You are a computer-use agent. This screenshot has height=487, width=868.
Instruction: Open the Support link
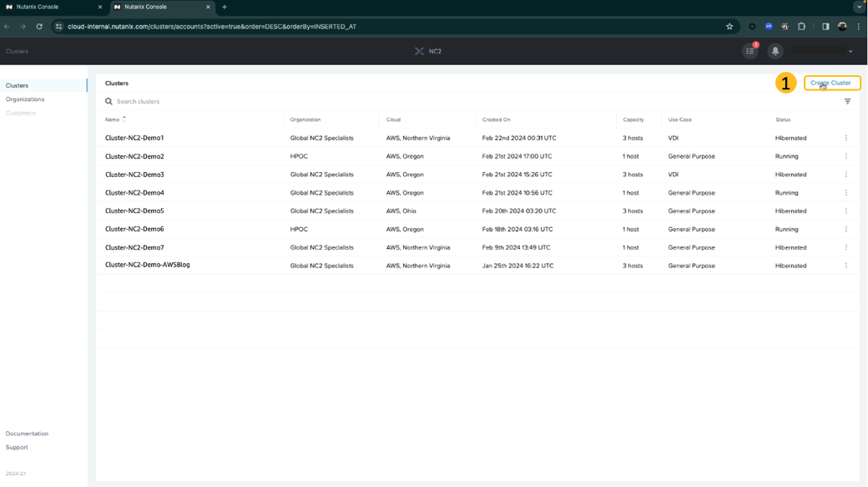pyautogui.click(x=17, y=447)
